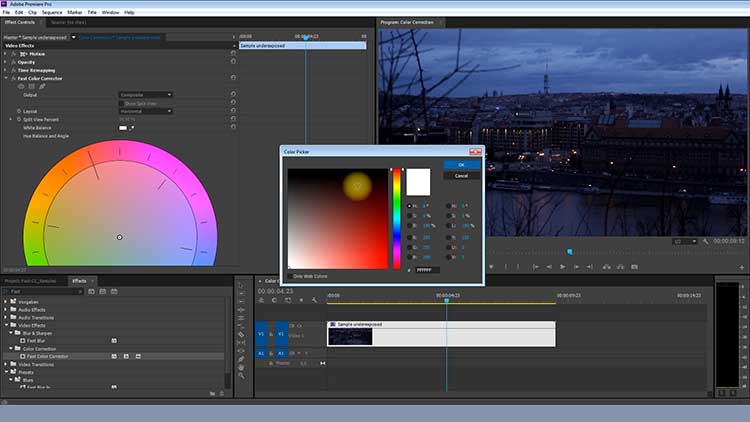Viewport: 750px width, 422px height.
Task: Click Cancel in Color Picker dialog
Action: 462,176
